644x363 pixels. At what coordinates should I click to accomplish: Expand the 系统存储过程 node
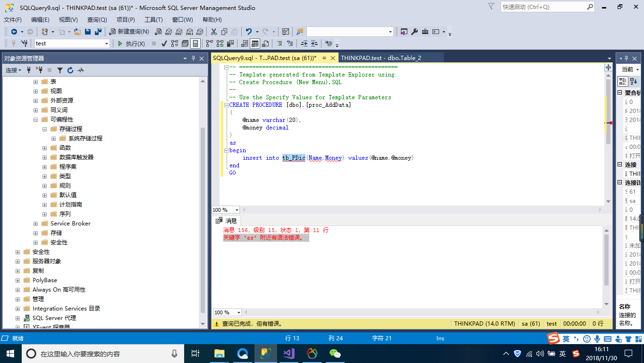(53, 138)
